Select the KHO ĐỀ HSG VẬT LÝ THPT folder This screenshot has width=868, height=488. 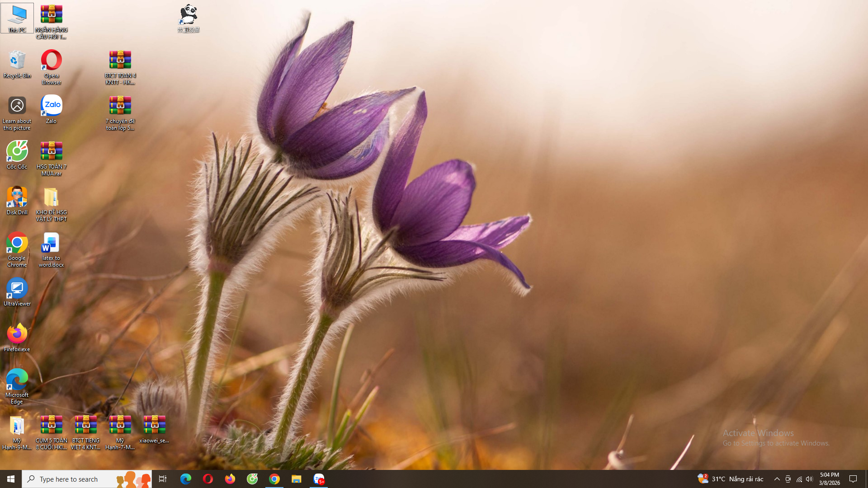tap(52, 203)
